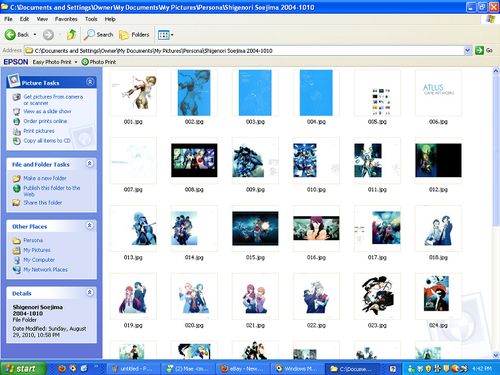Open the View menu
This screenshot has height=375, width=500.
[42, 19]
